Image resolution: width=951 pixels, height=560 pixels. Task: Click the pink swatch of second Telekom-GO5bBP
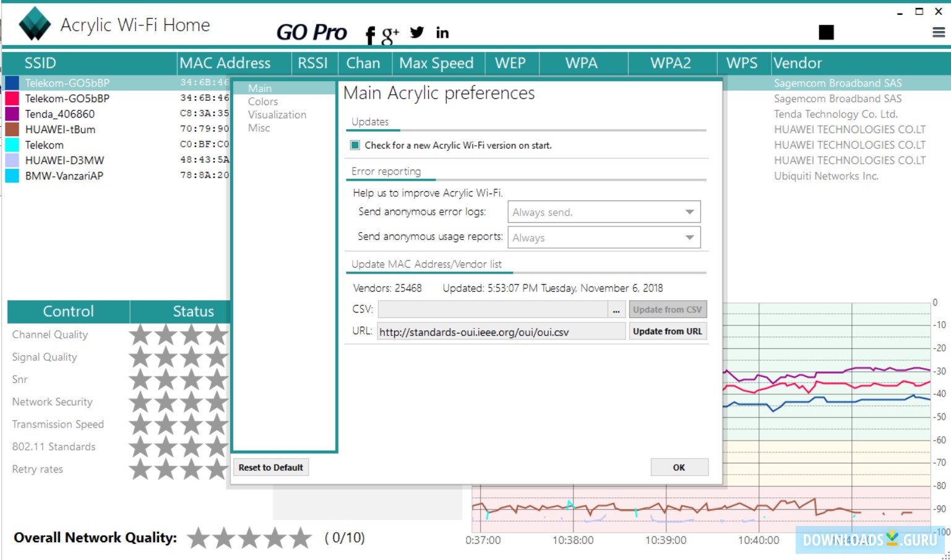coord(12,98)
